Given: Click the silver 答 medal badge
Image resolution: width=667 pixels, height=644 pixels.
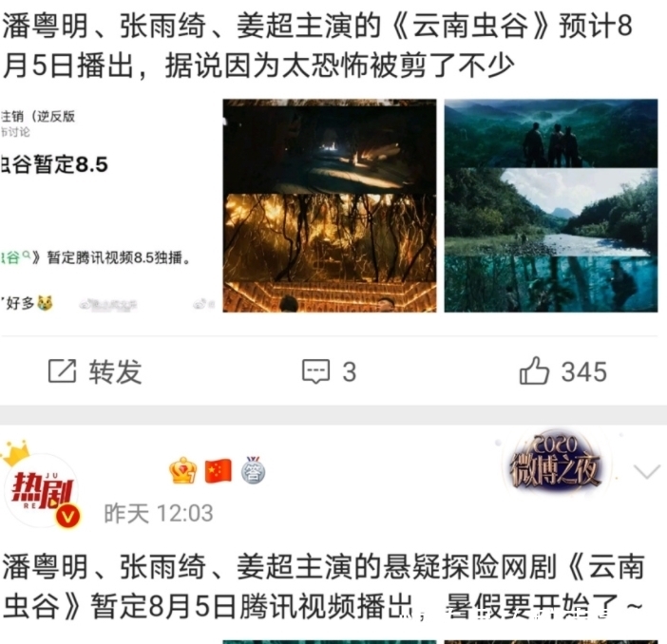Looking at the screenshot, I should (x=253, y=470).
